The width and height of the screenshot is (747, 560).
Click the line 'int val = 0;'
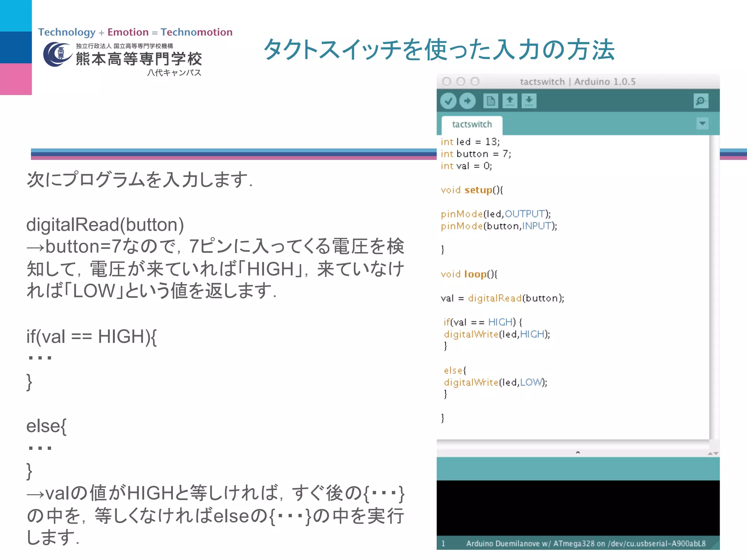coord(466,166)
